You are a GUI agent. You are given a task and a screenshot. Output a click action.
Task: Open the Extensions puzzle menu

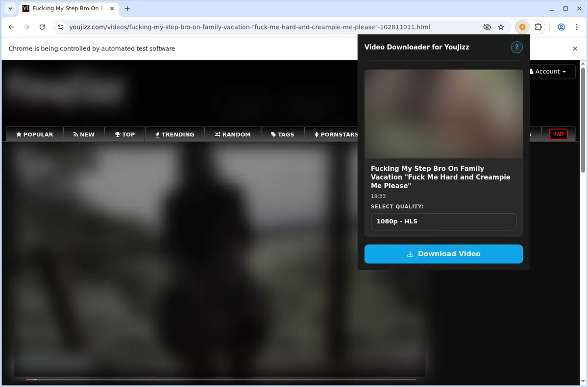pyautogui.click(x=538, y=27)
